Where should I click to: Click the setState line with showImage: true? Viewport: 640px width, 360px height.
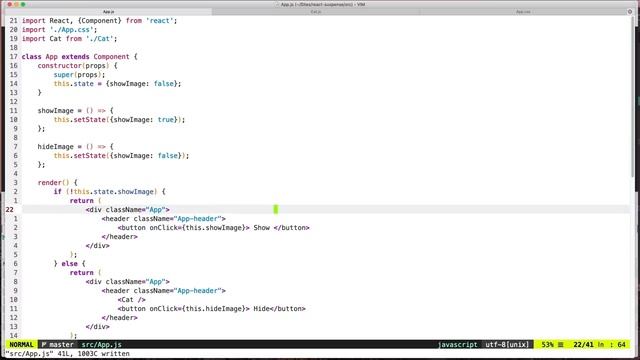119,119
